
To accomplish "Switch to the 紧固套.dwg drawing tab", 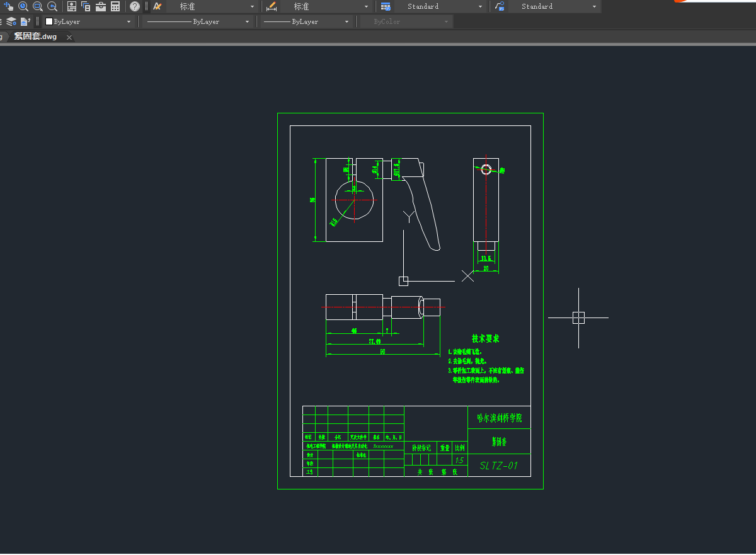I will click(x=35, y=37).
